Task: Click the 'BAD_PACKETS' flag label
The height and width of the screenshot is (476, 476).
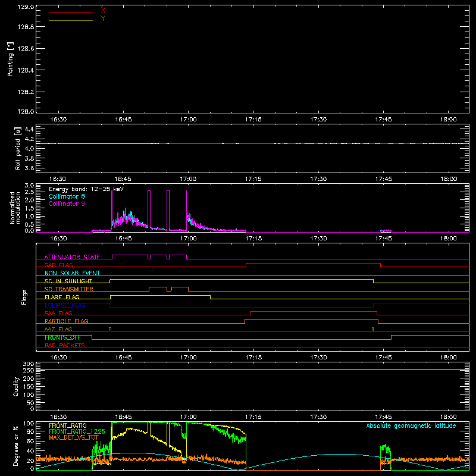Action: pos(65,345)
